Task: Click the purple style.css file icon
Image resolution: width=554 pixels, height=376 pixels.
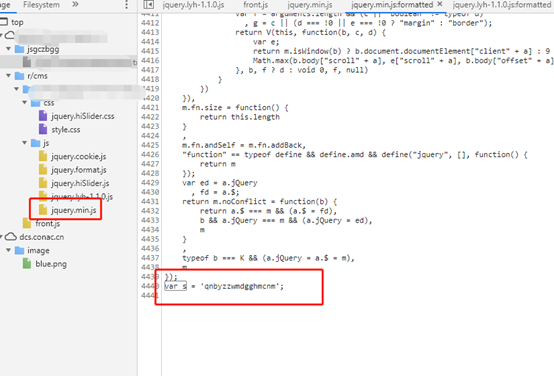Action: coord(43,129)
